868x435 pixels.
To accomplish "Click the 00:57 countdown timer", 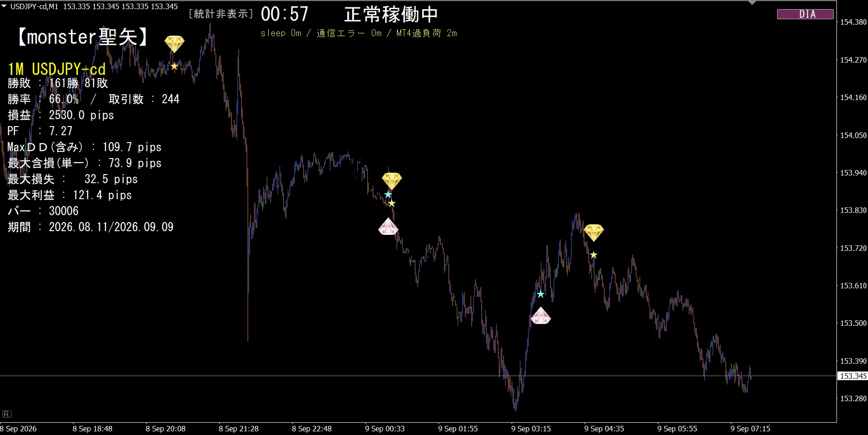I will pyautogui.click(x=285, y=14).
